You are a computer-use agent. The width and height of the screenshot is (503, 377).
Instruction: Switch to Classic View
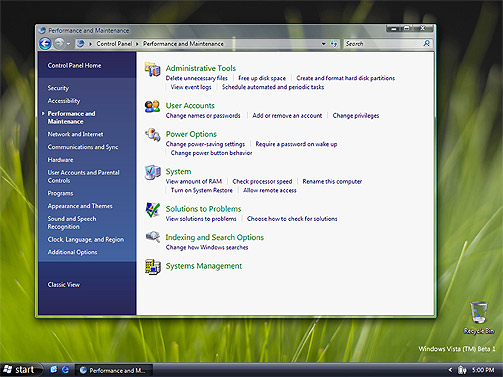point(64,285)
